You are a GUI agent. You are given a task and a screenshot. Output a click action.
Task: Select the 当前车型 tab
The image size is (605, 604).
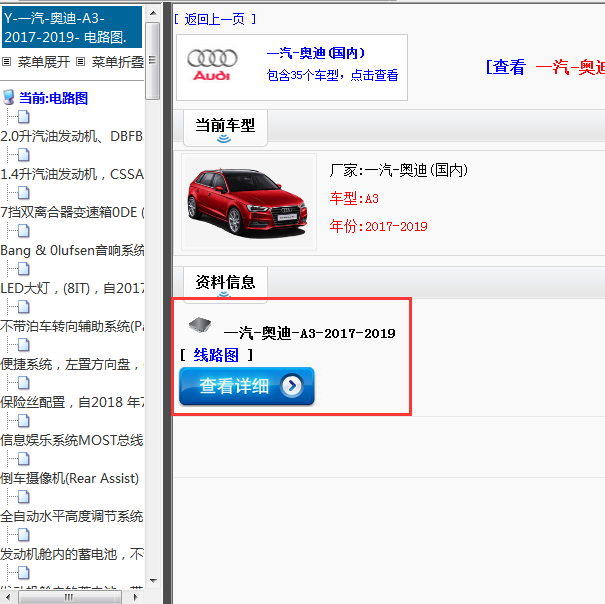pos(225,127)
